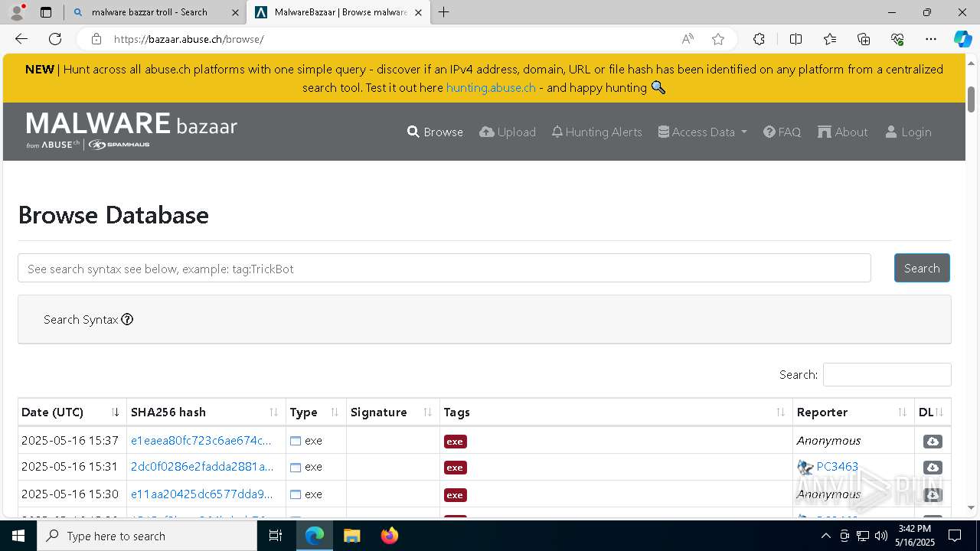Image resolution: width=980 pixels, height=551 pixels.
Task: Close the malware bazzar troll search tab
Action: click(x=235, y=12)
